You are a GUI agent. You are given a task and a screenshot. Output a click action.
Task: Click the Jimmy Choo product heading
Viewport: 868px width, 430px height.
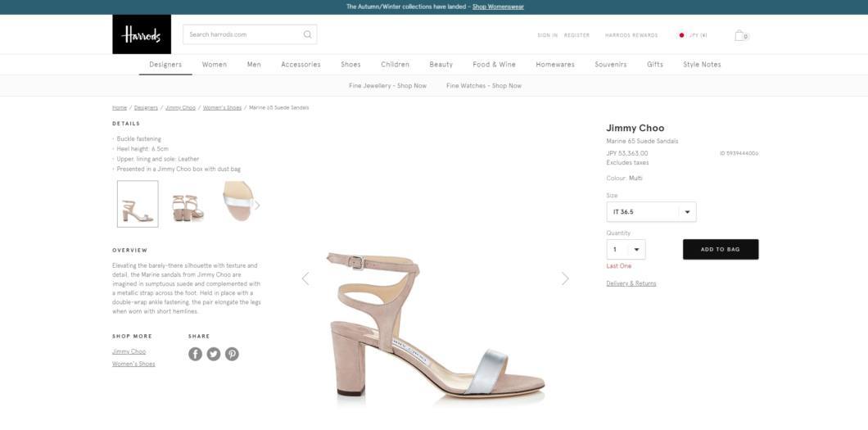coord(635,128)
